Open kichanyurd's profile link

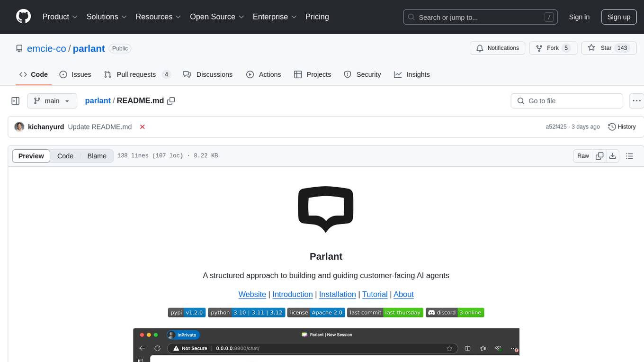point(46,127)
